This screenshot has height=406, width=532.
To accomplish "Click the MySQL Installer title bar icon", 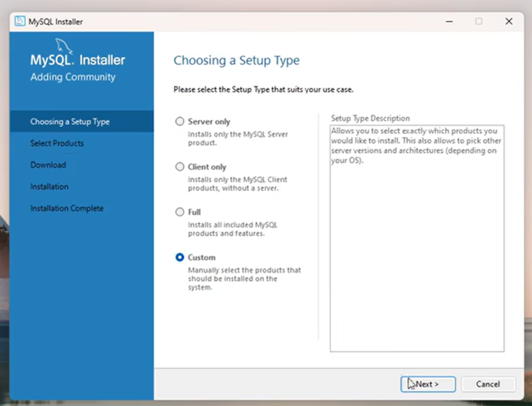I will [20, 21].
